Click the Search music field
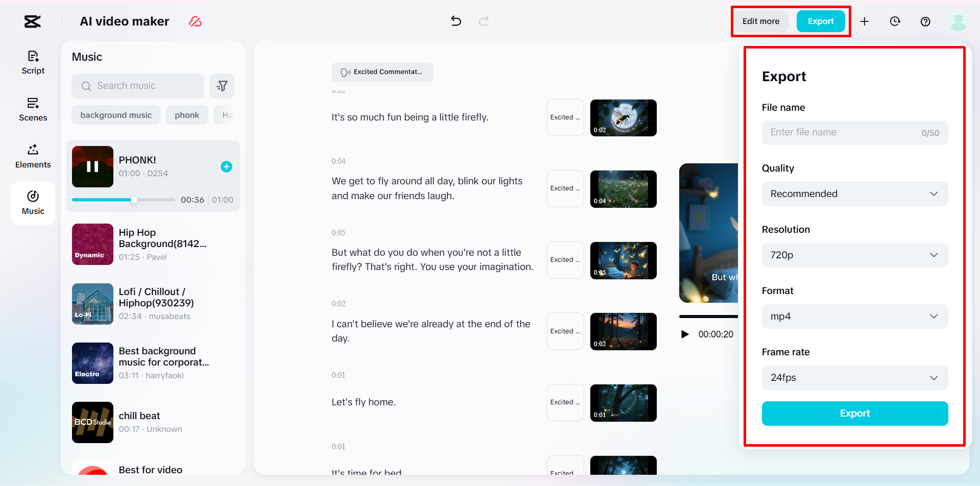980x486 pixels. 138,86
